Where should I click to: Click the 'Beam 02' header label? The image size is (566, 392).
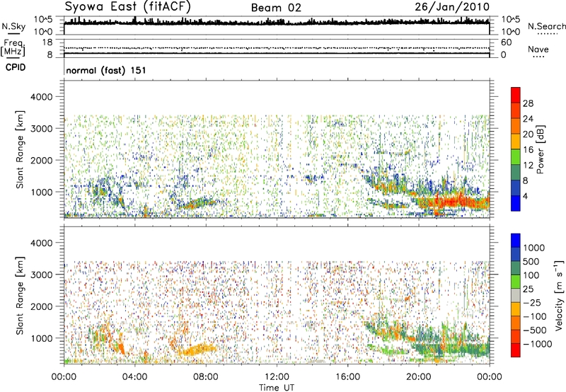point(276,8)
